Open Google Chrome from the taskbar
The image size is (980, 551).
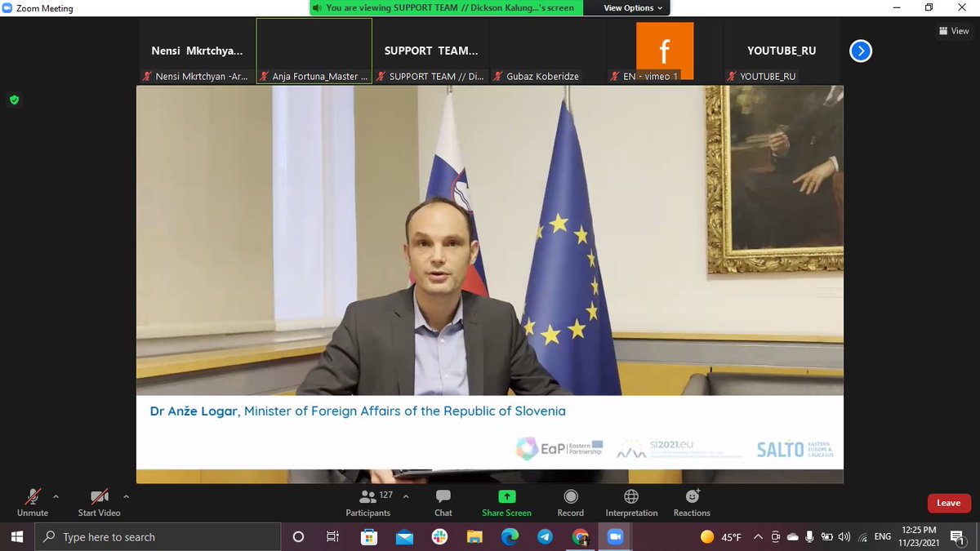tap(580, 537)
